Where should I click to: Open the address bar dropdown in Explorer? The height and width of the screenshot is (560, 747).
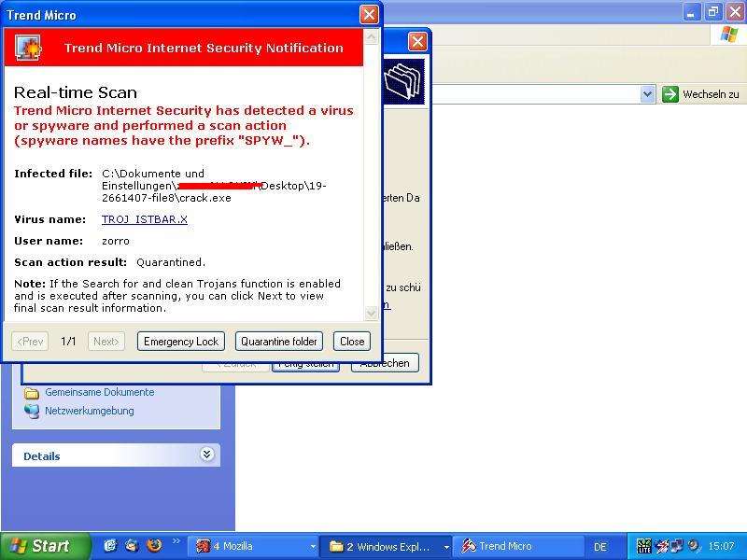click(x=647, y=94)
